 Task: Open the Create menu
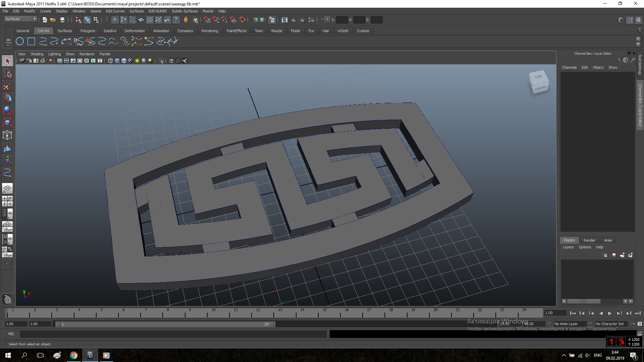[x=45, y=11]
